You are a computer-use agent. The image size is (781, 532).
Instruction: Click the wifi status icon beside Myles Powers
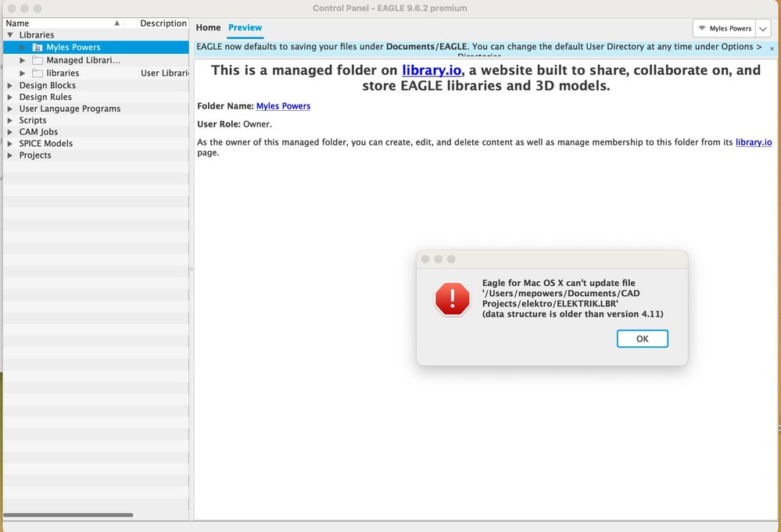[702, 28]
